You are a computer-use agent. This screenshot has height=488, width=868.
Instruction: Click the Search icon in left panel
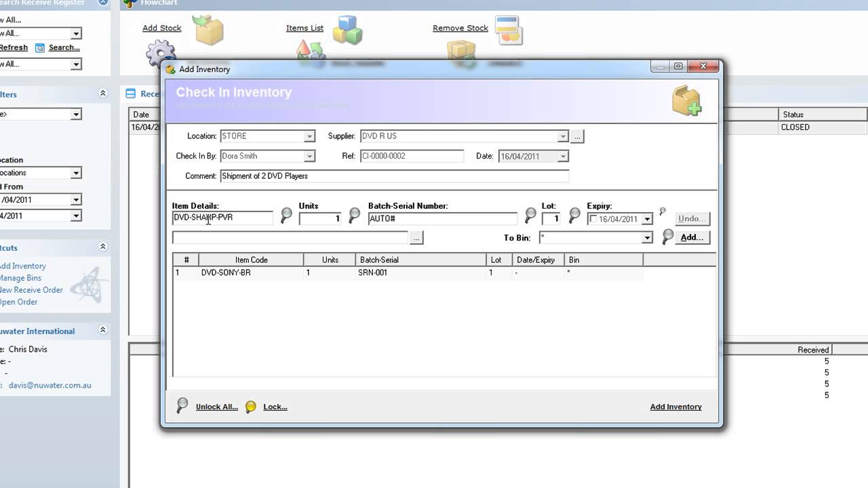click(40, 47)
